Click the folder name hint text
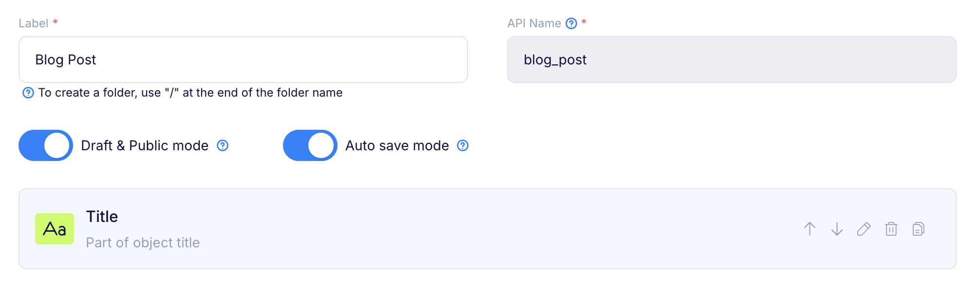The width and height of the screenshot is (980, 281). [190, 93]
